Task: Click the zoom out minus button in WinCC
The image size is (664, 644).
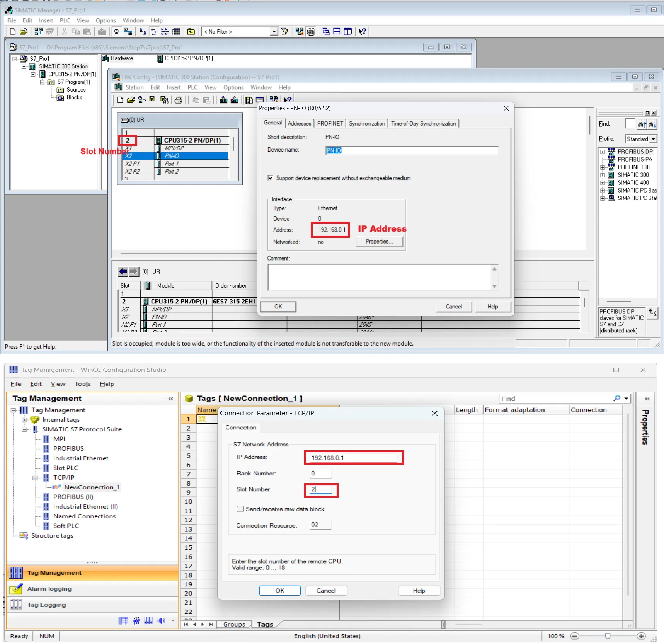Action: pyautogui.click(x=575, y=636)
